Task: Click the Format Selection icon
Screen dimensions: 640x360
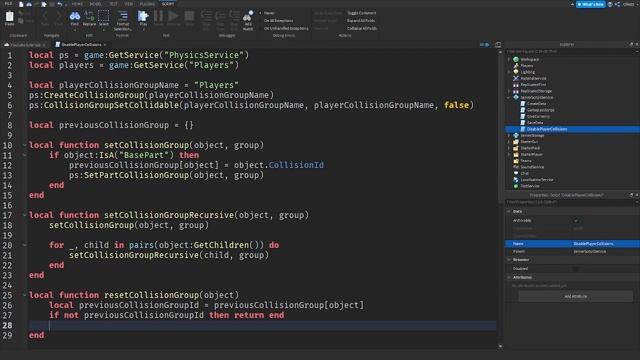Action: [x=122, y=17]
